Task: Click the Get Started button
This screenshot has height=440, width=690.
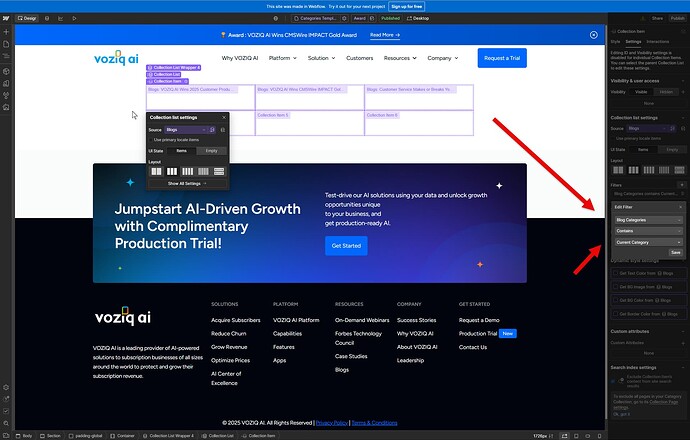Action: [346, 246]
